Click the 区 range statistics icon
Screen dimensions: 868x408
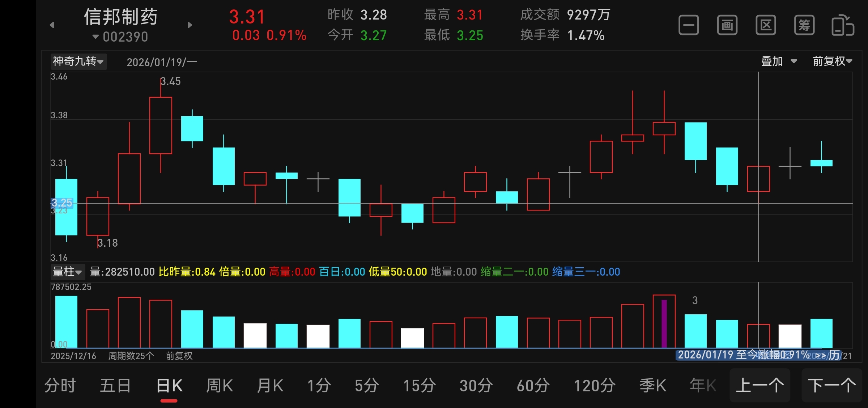766,25
